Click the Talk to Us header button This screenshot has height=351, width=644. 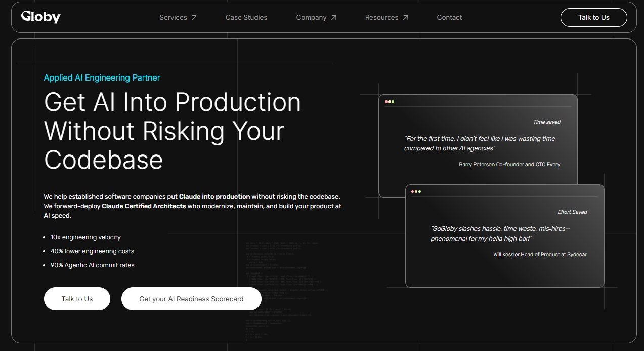(x=594, y=17)
